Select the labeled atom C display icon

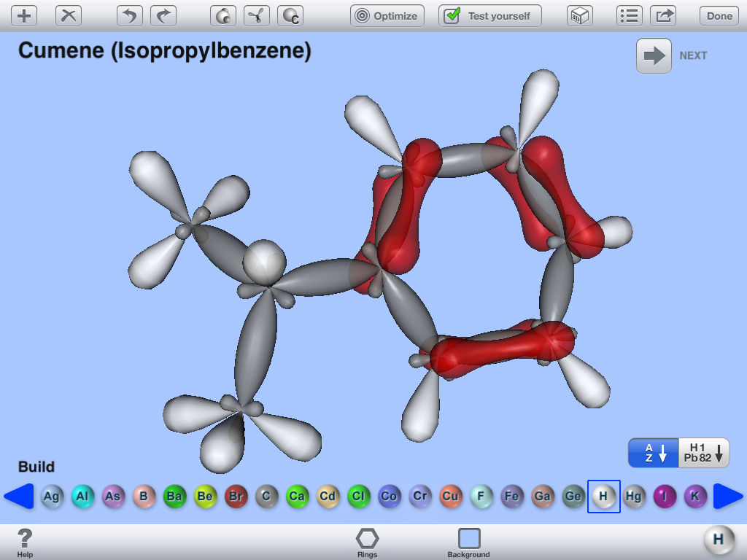[290, 16]
